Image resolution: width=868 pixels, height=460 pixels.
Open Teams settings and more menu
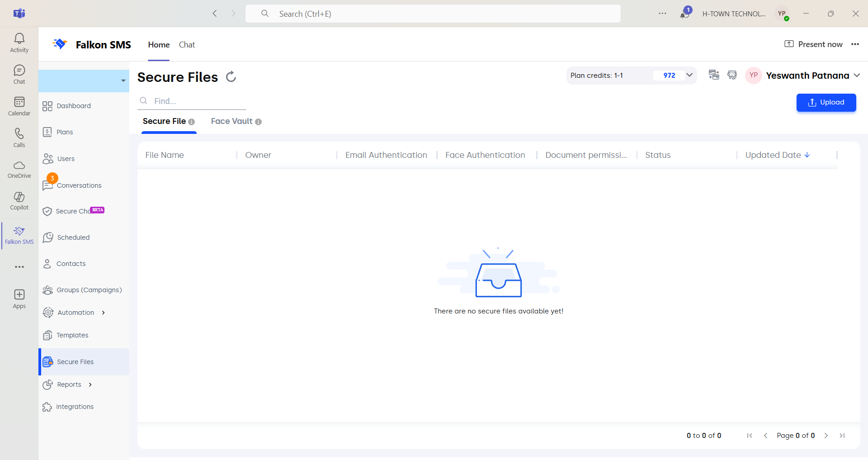[662, 14]
